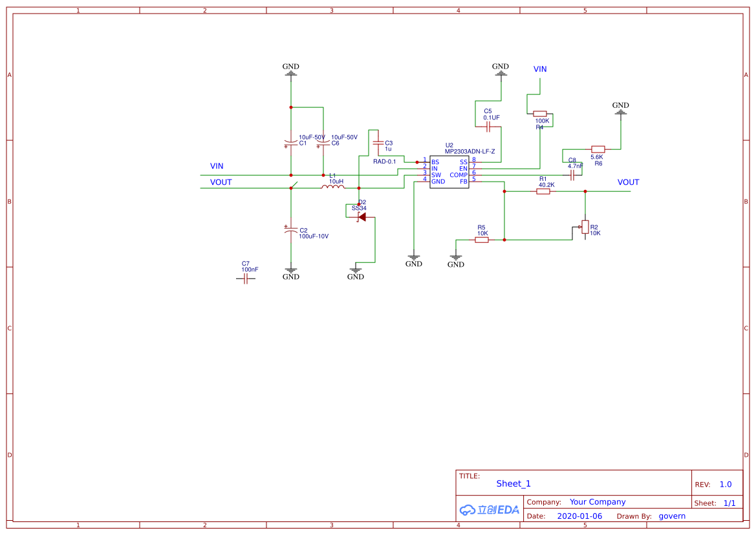Select unconnected capacitor C7 symbol
This screenshot has height=535, width=756.
pos(245,279)
